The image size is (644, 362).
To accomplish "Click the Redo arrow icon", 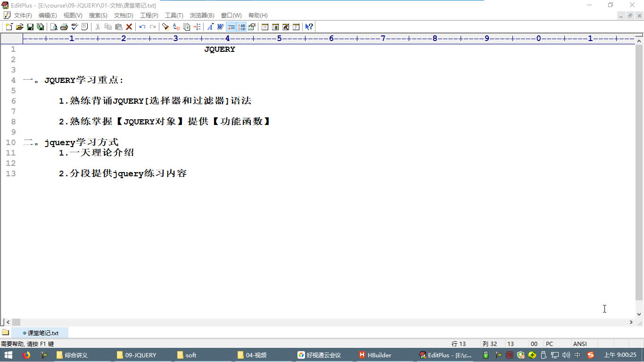I will pos(153,27).
